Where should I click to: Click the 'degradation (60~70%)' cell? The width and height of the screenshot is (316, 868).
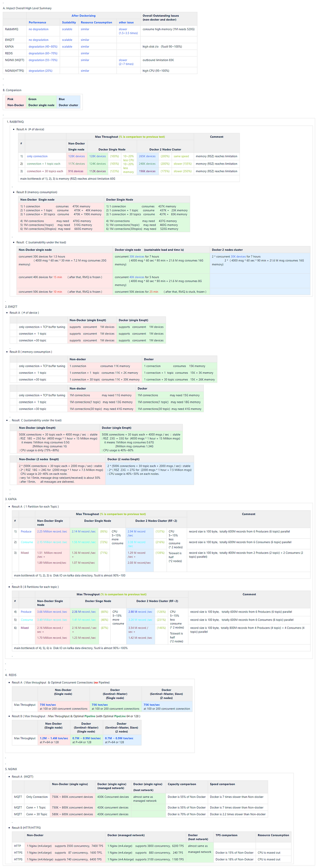tap(43, 53)
